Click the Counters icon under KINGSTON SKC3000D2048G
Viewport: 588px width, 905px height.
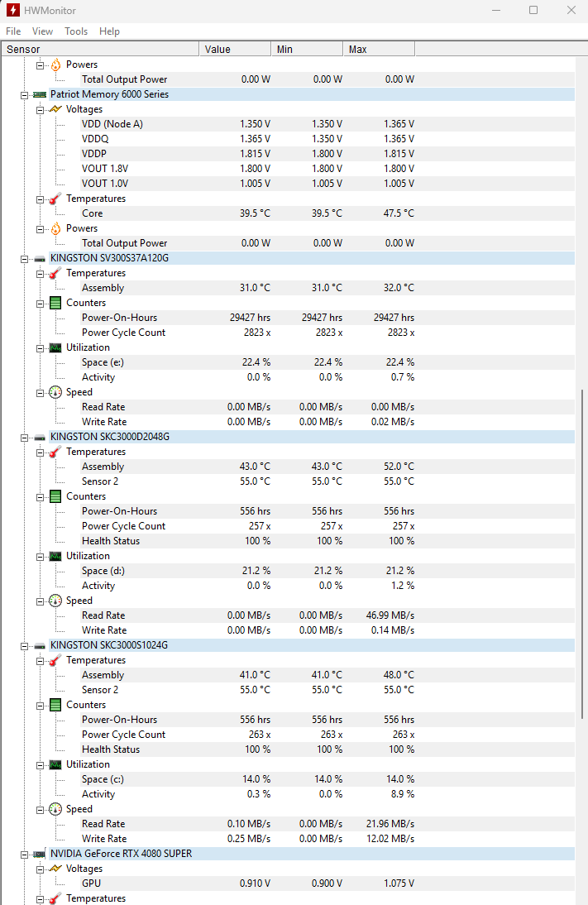(x=55, y=496)
